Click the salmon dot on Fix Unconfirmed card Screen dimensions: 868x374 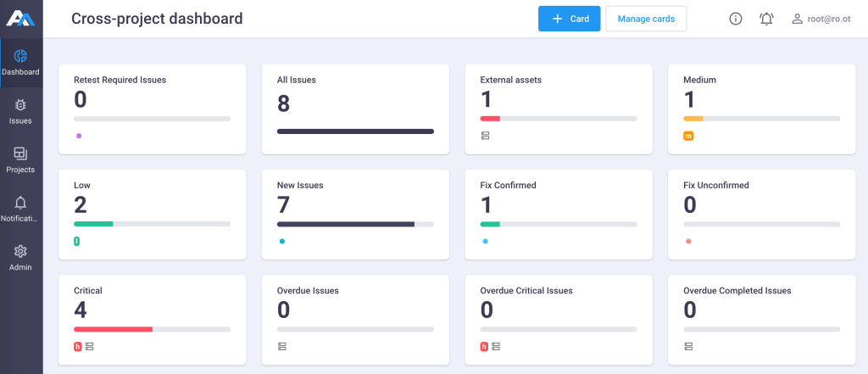point(688,241)
